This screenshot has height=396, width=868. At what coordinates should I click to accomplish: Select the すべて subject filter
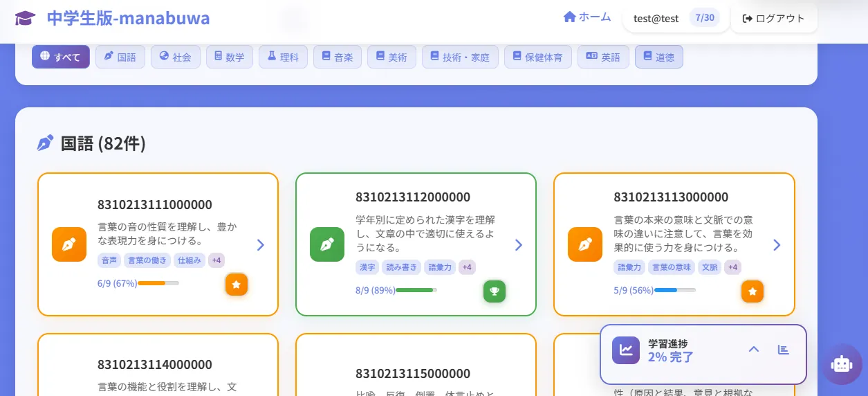[61, 57]
